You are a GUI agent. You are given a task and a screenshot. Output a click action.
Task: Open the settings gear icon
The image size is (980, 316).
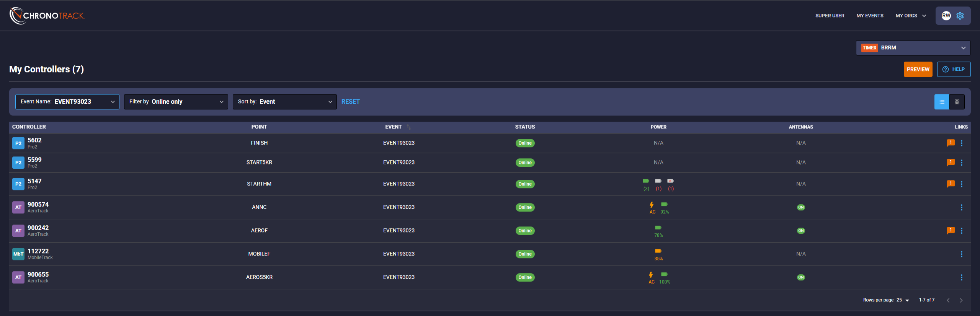tap(960, 16)
